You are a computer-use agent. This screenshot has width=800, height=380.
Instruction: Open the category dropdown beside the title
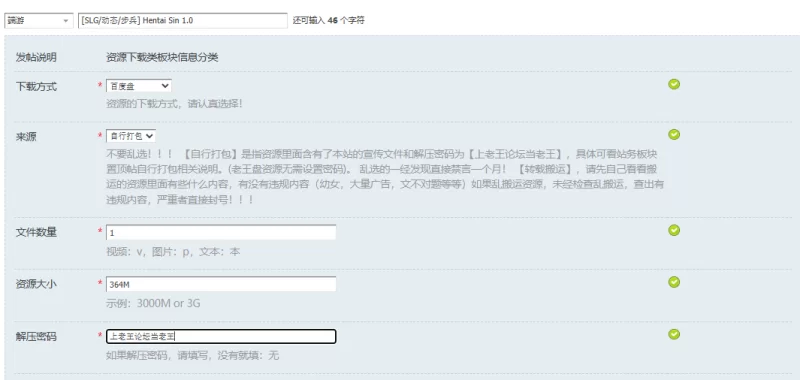tap(39, 21)
